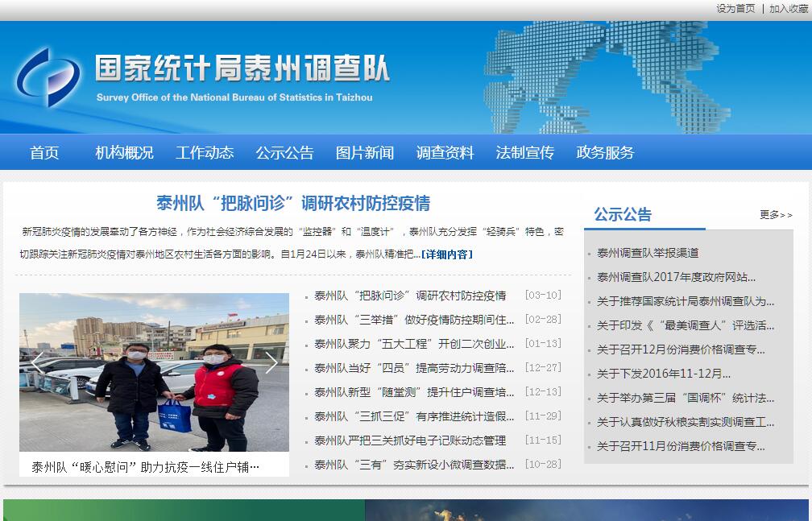Open the [详细内容] link for full article
The image size is (812, 521).
click(447, 254)
